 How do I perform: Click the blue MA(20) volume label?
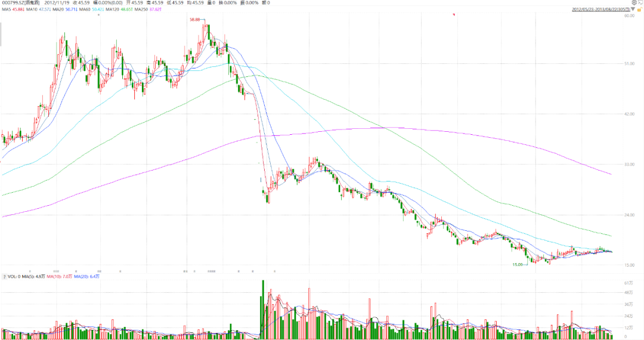pos(82,277)
